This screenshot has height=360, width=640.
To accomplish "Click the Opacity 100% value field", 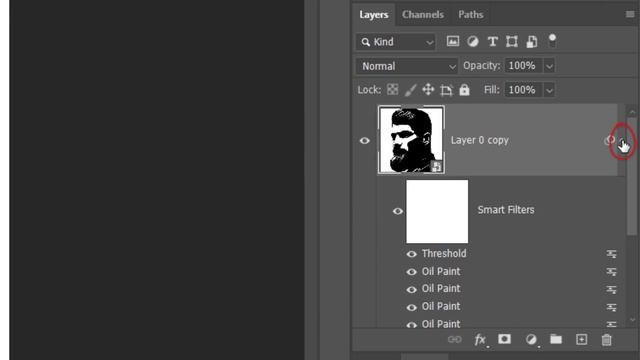I will (524, 66).
